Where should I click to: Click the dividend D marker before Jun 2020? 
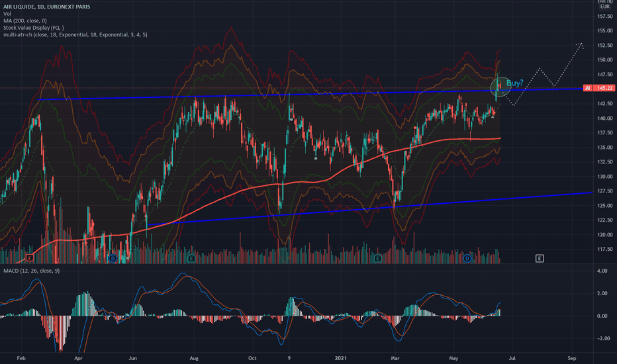(113, 259)
